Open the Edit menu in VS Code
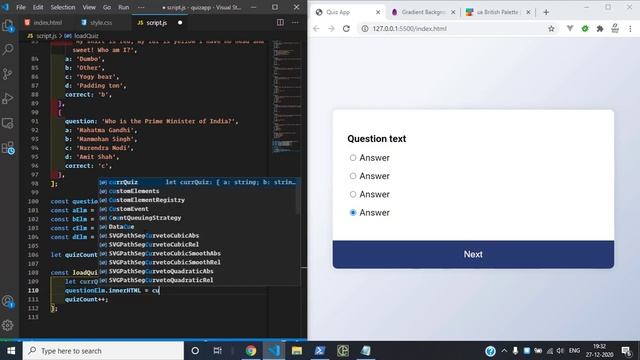 (38, 7)
